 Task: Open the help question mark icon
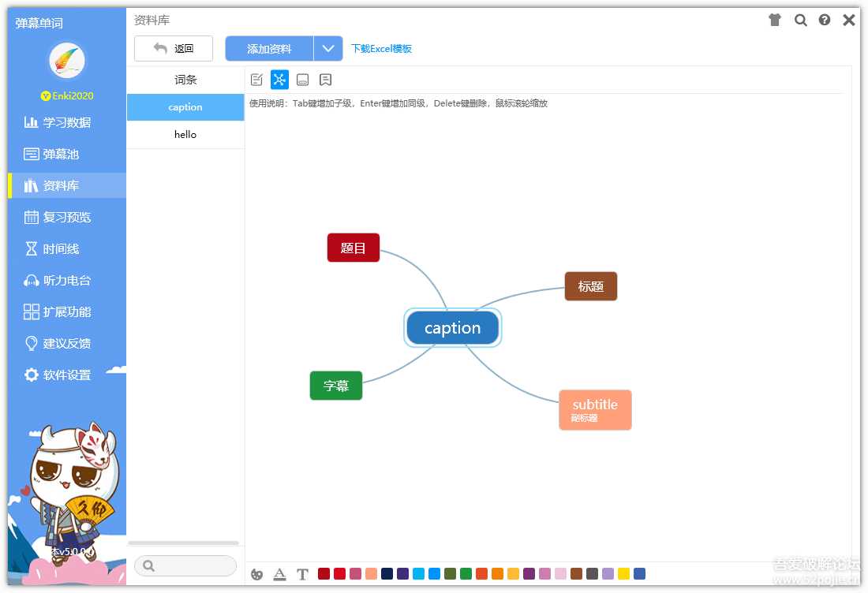[x=824, y=21]
